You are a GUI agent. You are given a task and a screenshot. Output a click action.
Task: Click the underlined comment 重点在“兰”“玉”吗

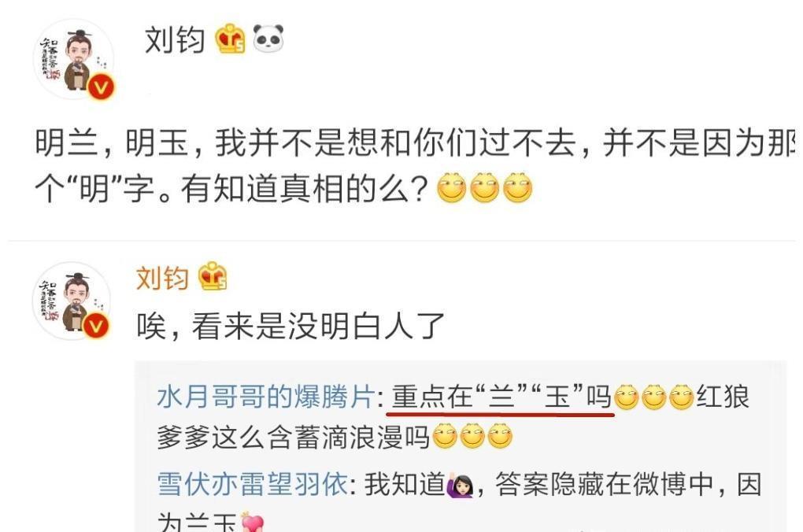click(x=502, y=397)
